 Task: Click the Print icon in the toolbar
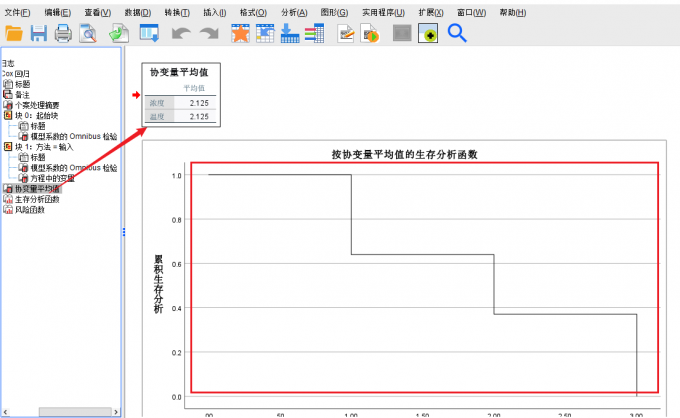[63, 34]
